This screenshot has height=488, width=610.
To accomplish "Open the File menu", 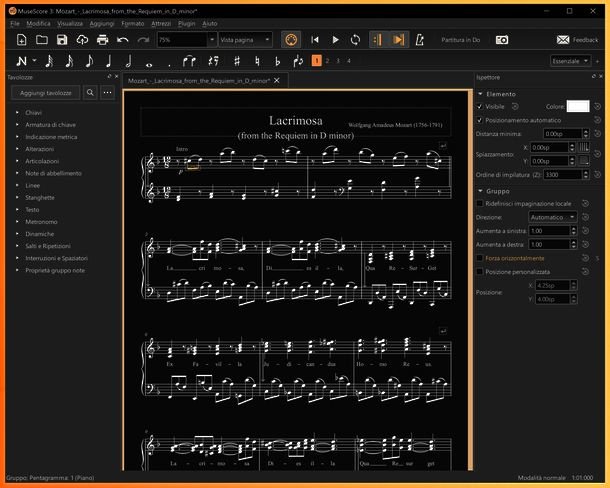I will (x=14, y=24).
